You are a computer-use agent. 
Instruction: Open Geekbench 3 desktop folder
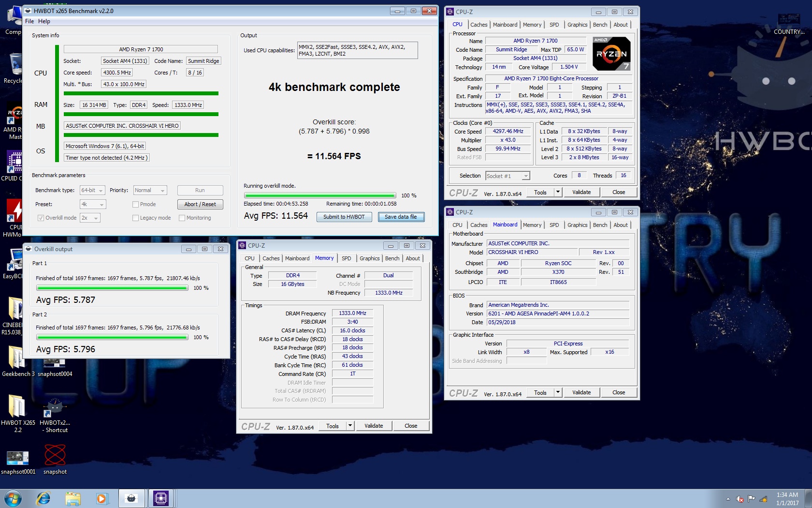(x=18, y=361)
